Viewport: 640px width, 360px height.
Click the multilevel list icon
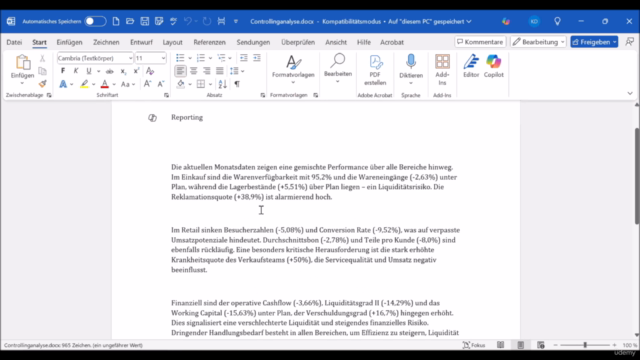click(x=221, y=58)
